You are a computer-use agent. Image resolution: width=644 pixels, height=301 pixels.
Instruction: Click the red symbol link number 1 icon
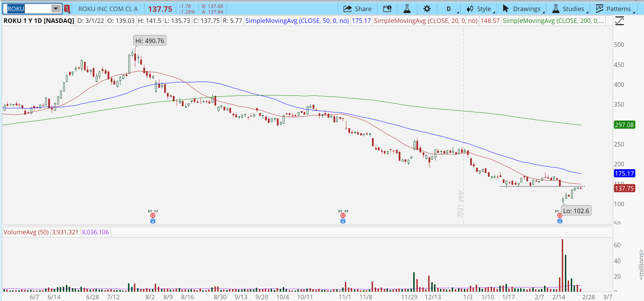pos(67,9)
